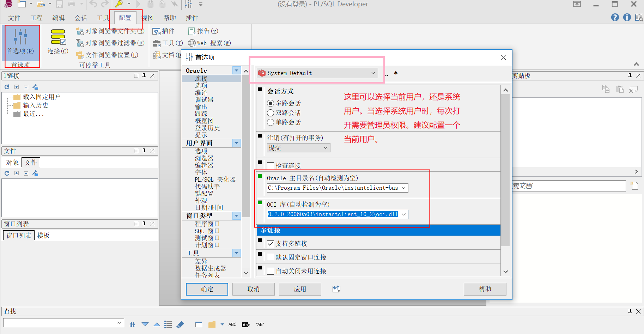The image size is (644, 334).
Task: Click the help question mark icon
Action: 615,17
